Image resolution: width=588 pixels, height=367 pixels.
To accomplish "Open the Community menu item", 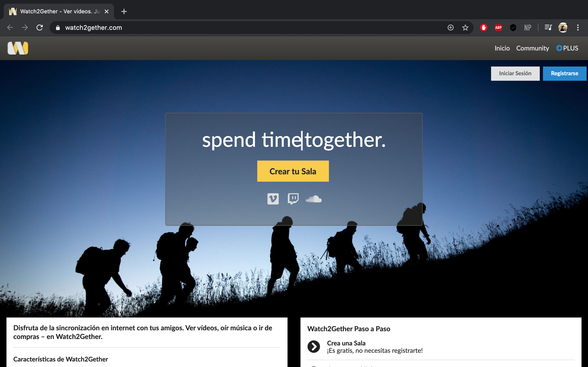I will (x=532, y=48).
